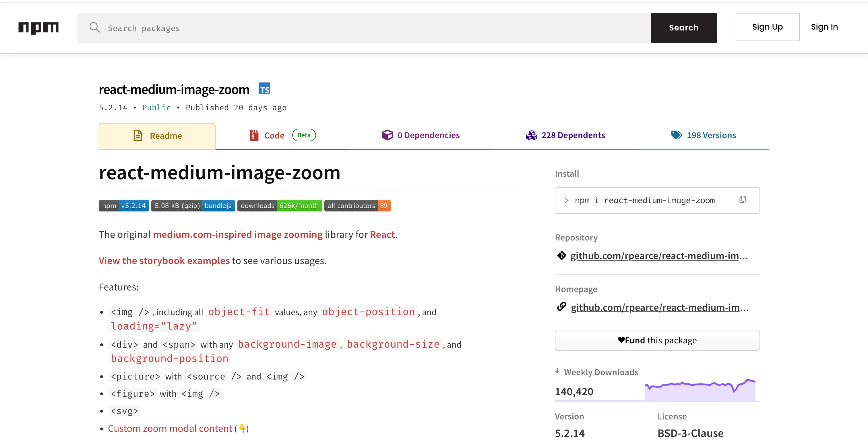Click the bundlejs size badge
This screenshot has height=441, width=868.
click(x=193, y=206)
